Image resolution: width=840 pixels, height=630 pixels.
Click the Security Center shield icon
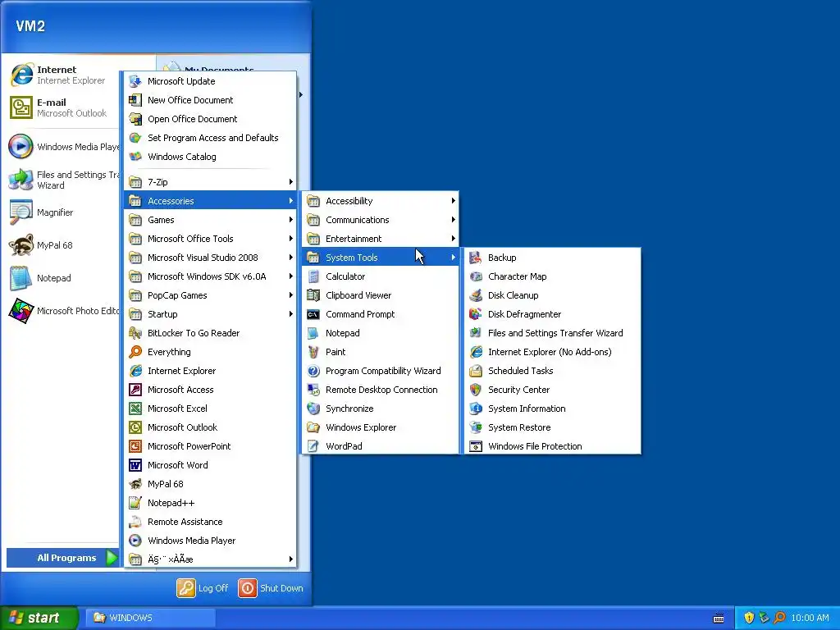(475, 390)
